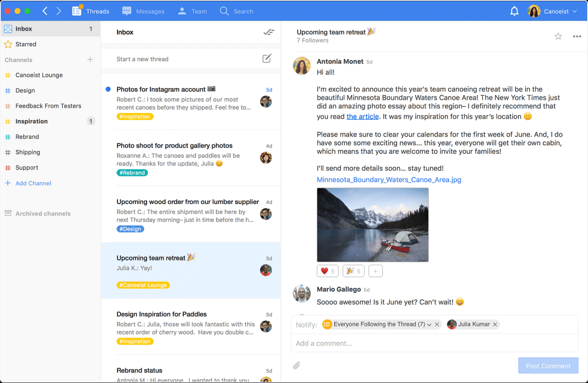Star the Upcoming team retreat thread
588x383 pixels.
coord(558,36)
